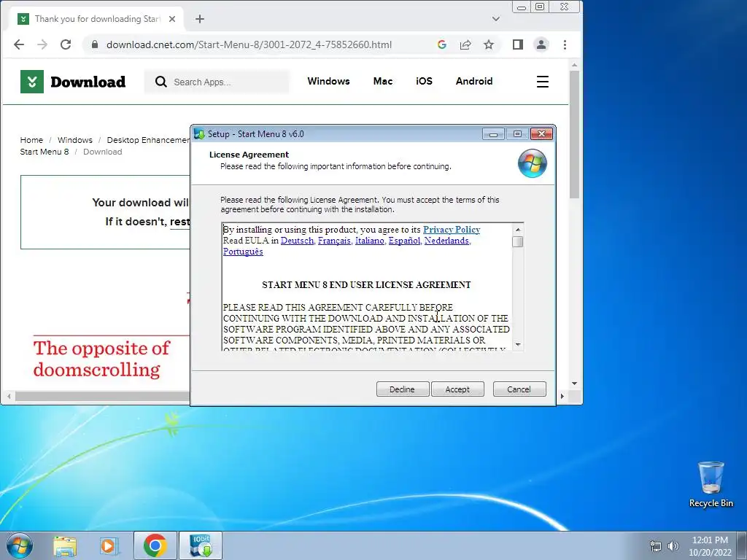The width and height of the screenshot is (747, 560).
Task: Switch to Chrome in taskbar
Action: (x=155, y=545)
